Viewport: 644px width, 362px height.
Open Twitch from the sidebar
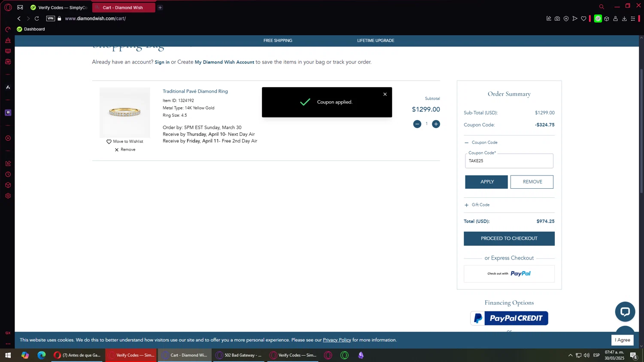coord(8,112)
